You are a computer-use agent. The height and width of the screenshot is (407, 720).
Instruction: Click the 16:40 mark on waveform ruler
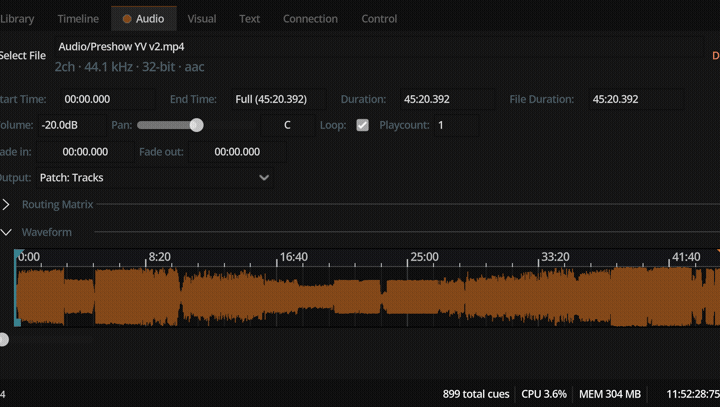coord(294,257)
